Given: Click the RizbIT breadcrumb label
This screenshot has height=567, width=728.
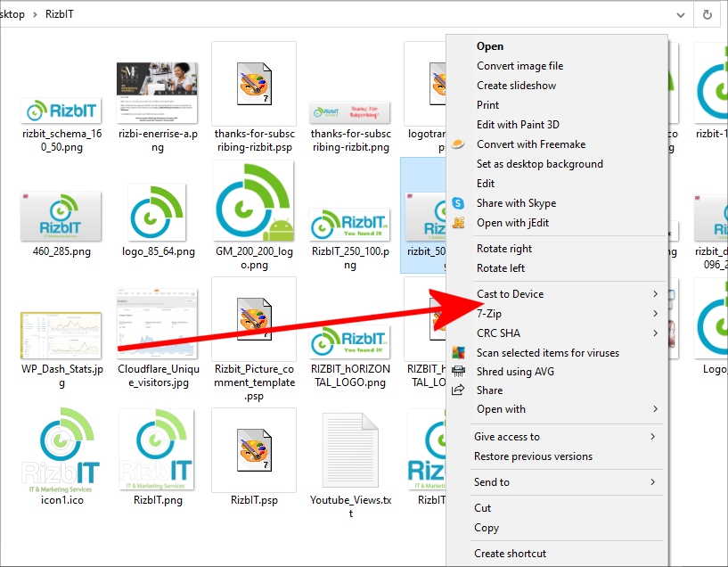Looking at the screenshot, I should pos(60,14).
